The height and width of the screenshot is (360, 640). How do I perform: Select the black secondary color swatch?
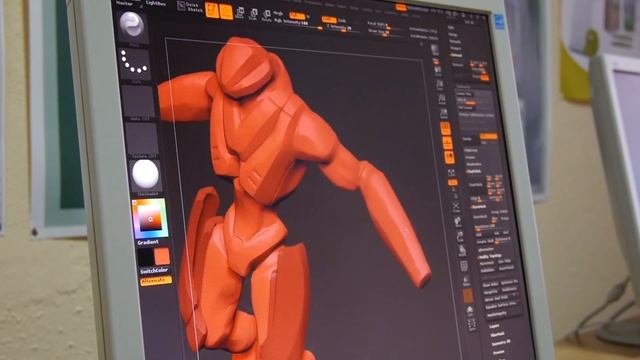click(145, 257)
